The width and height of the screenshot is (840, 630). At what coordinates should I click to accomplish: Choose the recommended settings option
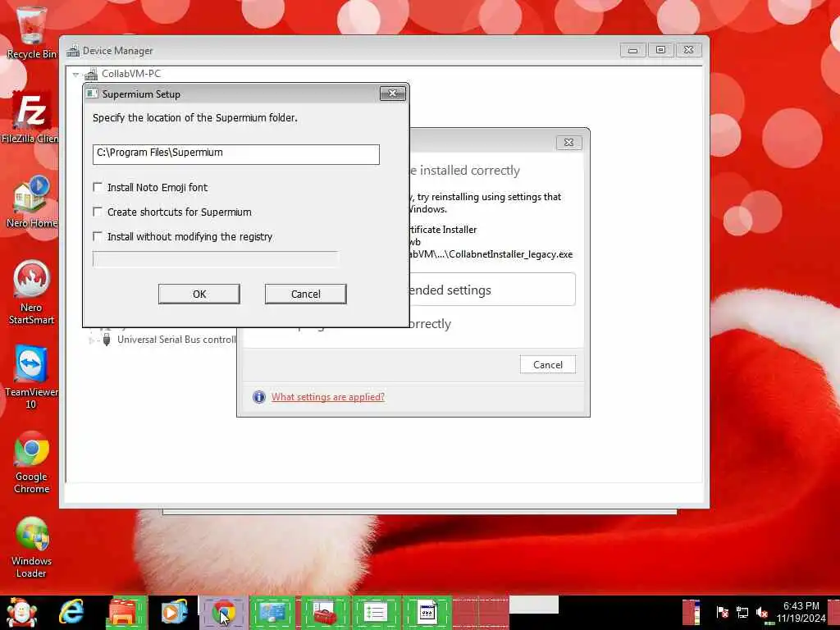[x=492, y=290]
